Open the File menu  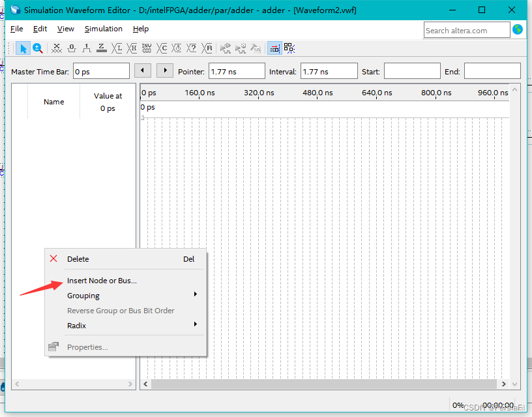(17, 29)
